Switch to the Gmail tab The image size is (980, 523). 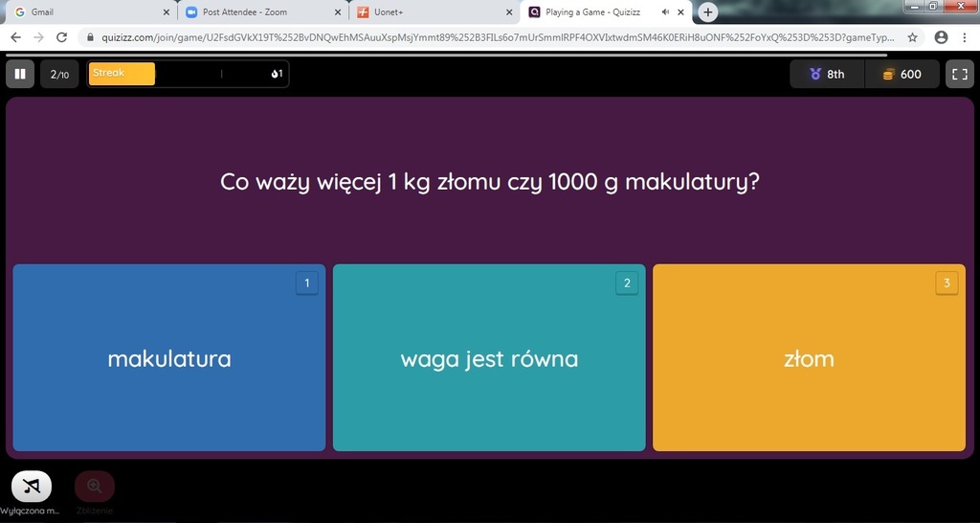86,12
